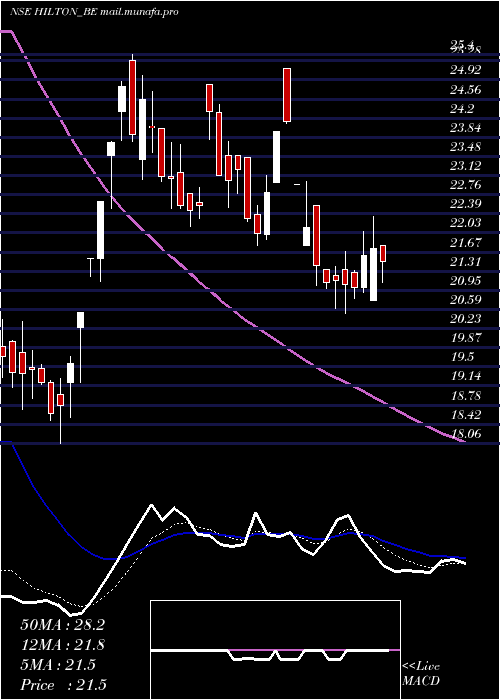Click the 20.23 price axis label

[465, 318]
